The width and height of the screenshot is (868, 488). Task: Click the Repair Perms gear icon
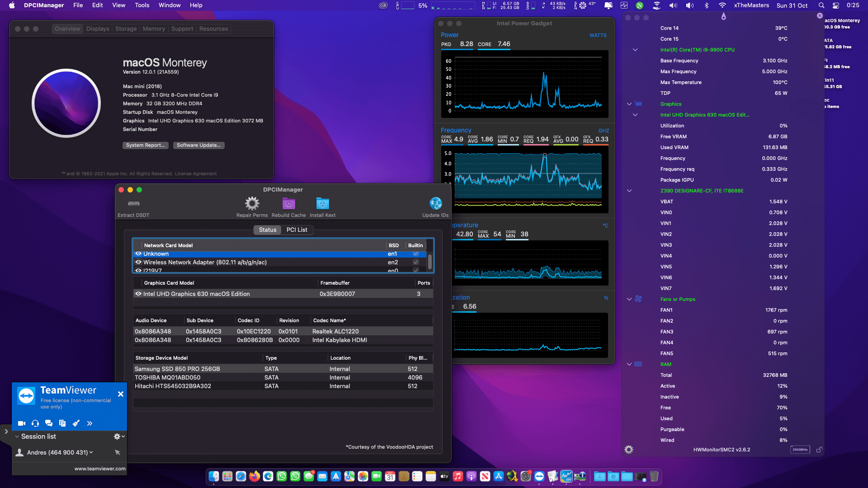coord(252,203)
